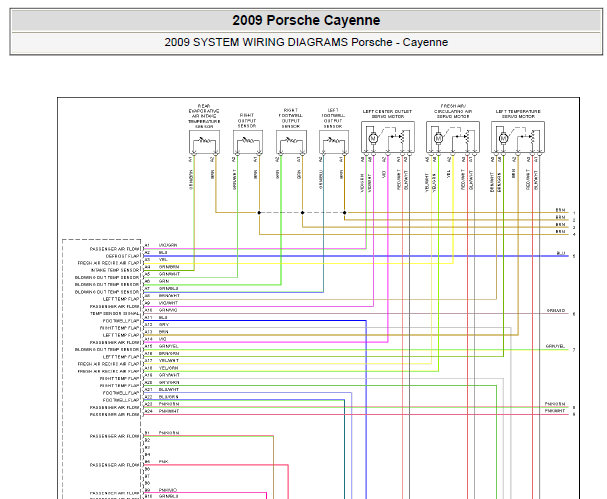Click 'FRESH AIR RECIRC AIR FLAP' label at pin A3
Viewport: 607px width, 499px height.
pyautogui.click(x=108, y=263)
